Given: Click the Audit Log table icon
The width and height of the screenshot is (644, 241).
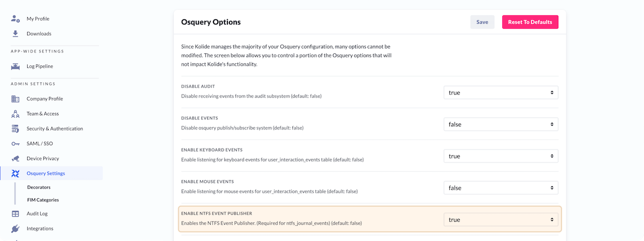Looking at the screenshot, I should pyautogui.click(x=15, y=214).
